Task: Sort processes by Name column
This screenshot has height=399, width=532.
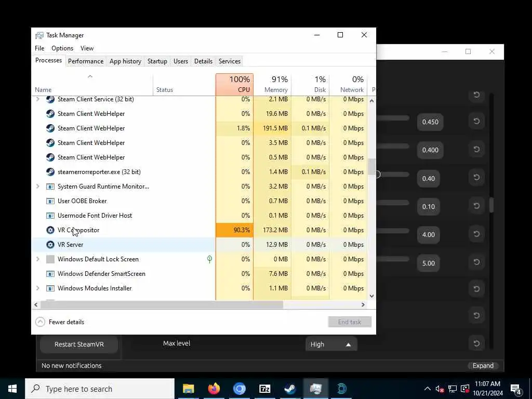Action: click(92, 85)
